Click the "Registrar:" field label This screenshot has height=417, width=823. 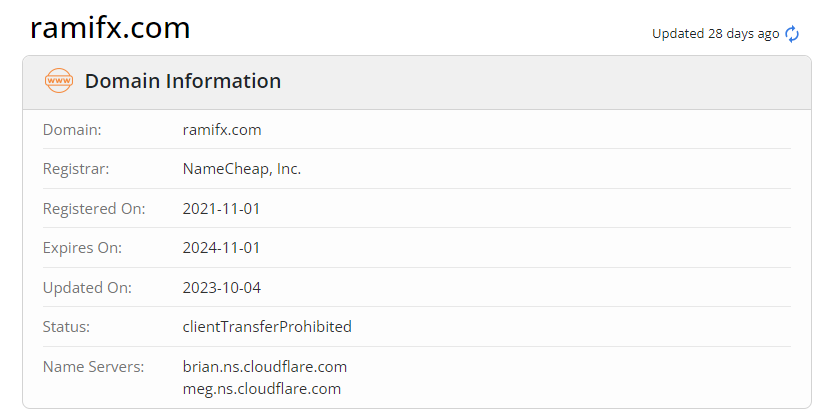(x=76, y=169)
